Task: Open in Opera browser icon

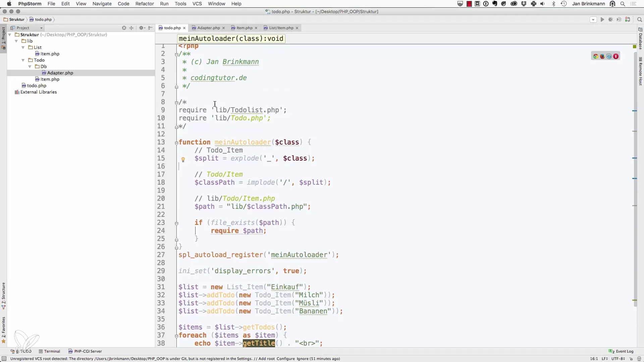Action: [x=616, y=56]
